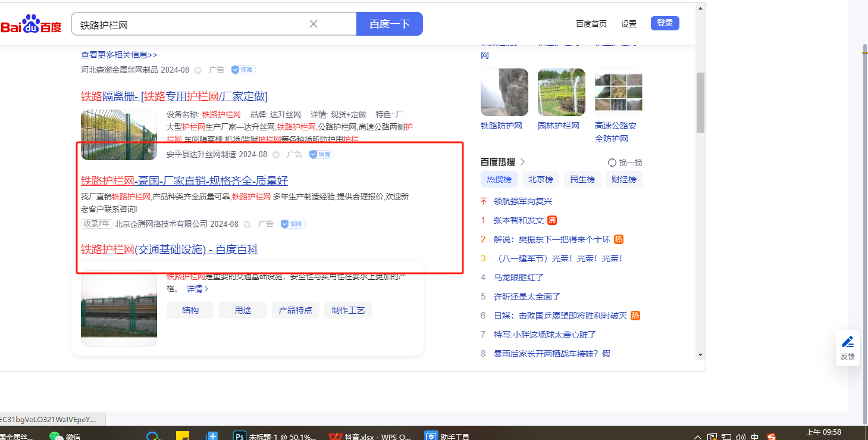Click the 园林护栏网 thumbnail image

tap(561, 92)
